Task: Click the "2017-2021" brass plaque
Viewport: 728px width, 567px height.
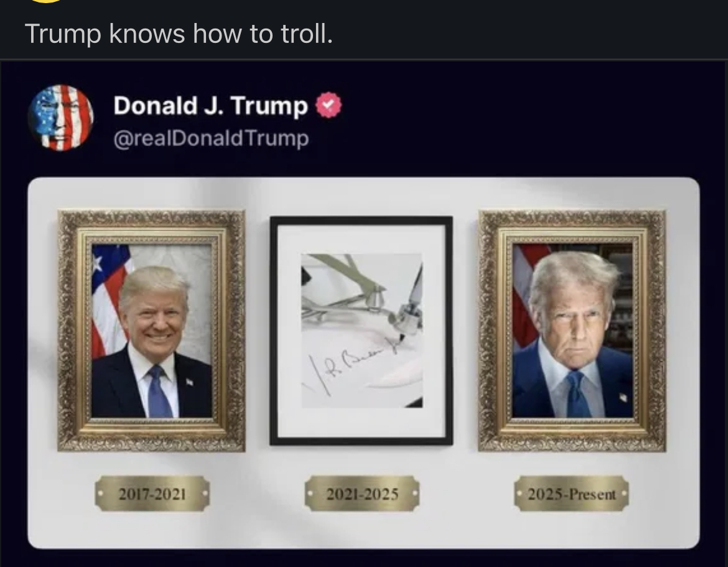Action: point(152,494)
